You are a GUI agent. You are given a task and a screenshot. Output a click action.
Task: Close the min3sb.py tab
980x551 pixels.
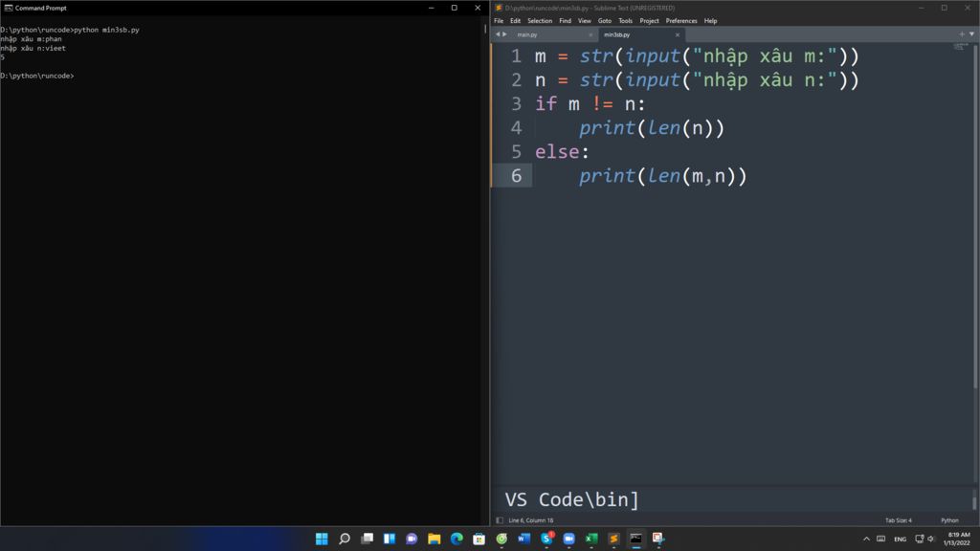[678, 35]
